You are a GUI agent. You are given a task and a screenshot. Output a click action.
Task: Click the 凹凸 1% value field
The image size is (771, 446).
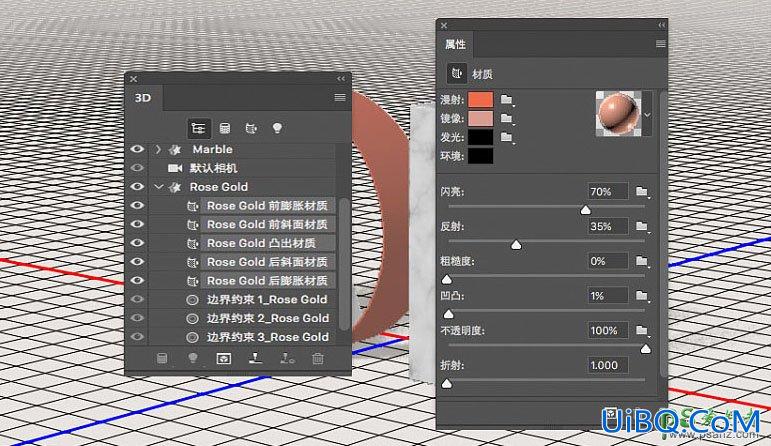coord(608,296)
